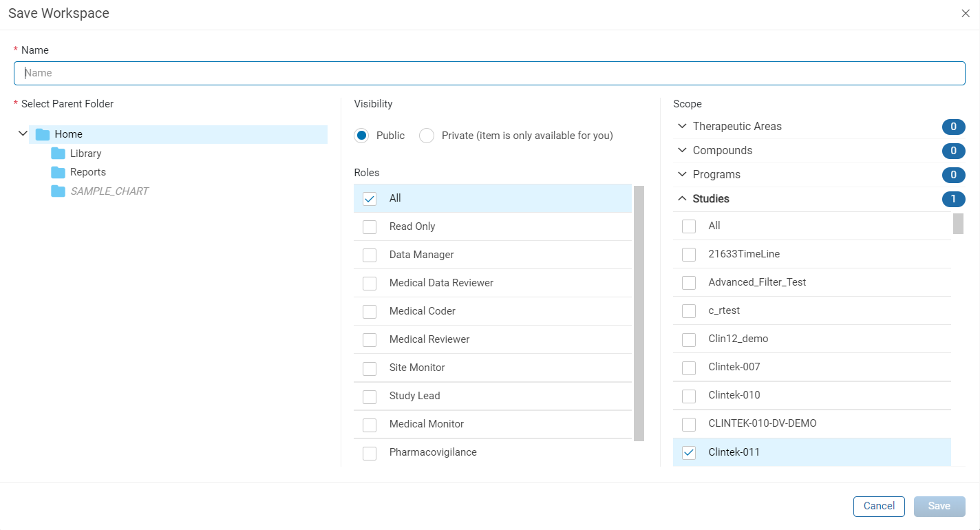Check the Read Only role checkbox
This screenshot has width=980, height=530.
tap(370, 226)
